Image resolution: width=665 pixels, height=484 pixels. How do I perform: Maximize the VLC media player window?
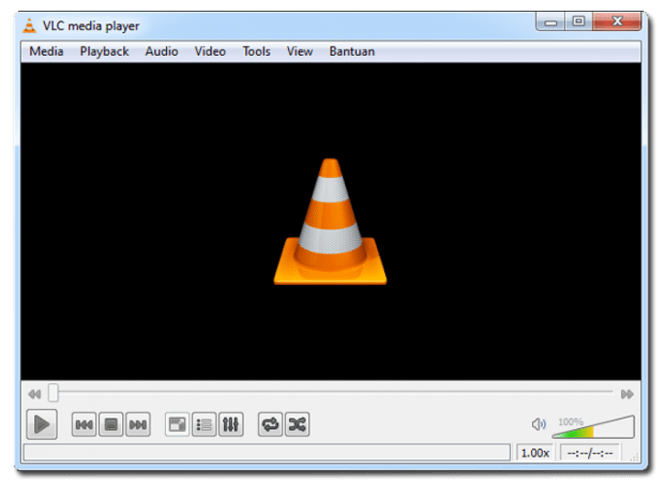point(578,21)
